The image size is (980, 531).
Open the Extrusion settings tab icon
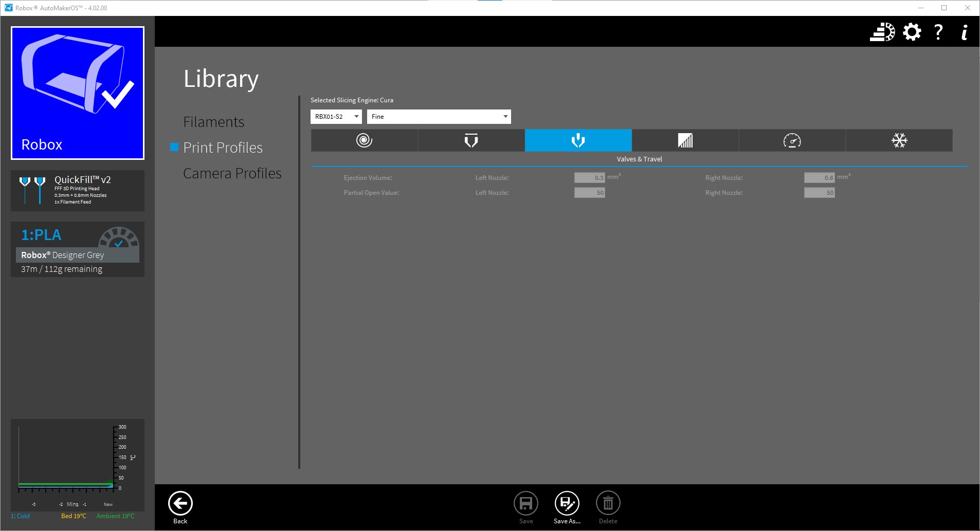364,140
